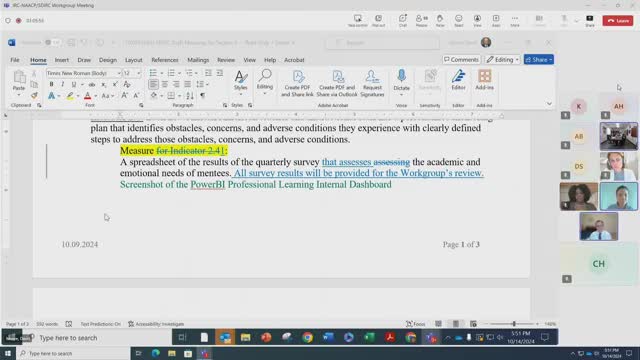Click the Add-ins icon
The image size is (640, 360).
pyautogui.click(x=484, y=80)
